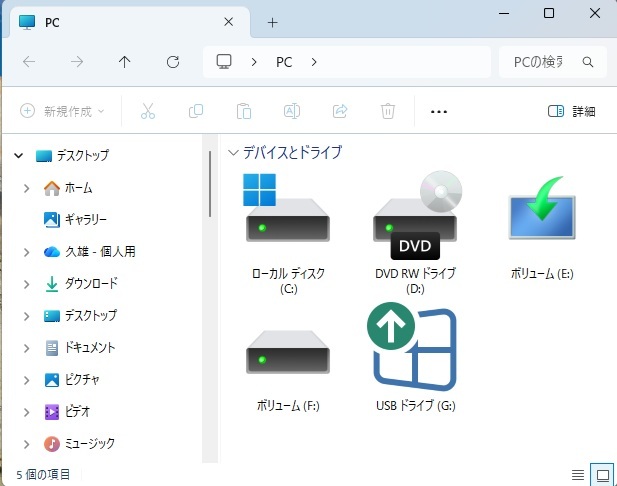Expand the ダウンロード tree node
617x486 pixels.
coord(26,284)
